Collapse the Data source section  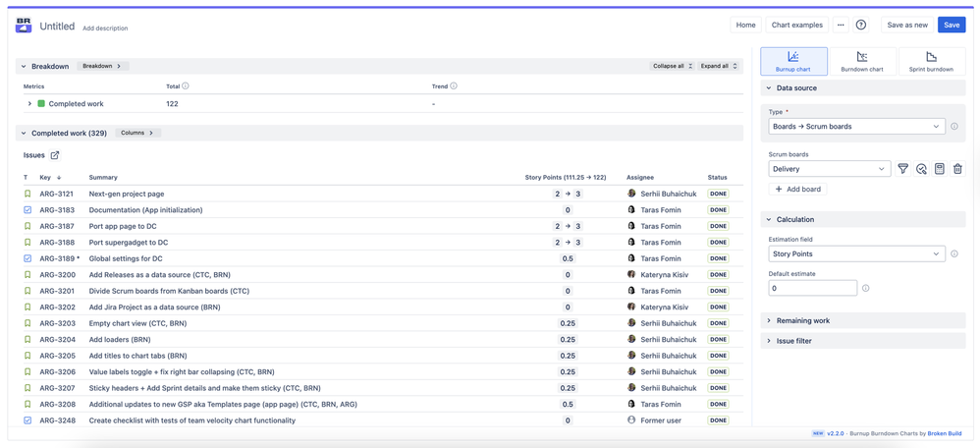pyautogui.click(x=769, y=88)
